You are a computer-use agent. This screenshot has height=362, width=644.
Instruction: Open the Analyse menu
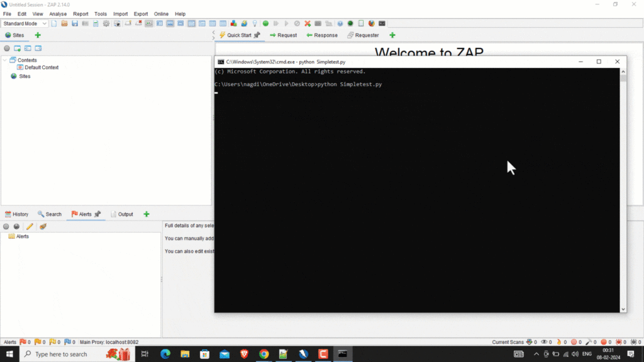(58, 14)
